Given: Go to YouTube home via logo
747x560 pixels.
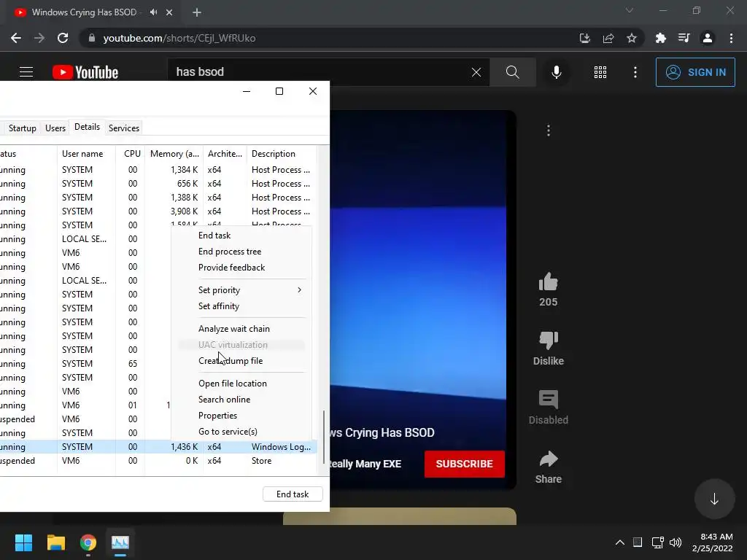Looking at the screenshot, I should coord(85,72).
